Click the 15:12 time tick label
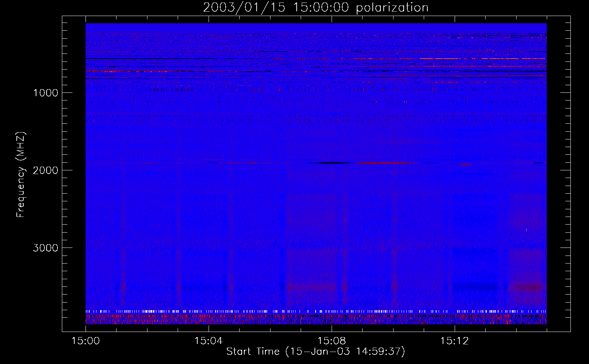This screenshot has height=364, width=589. pos(455,341)
